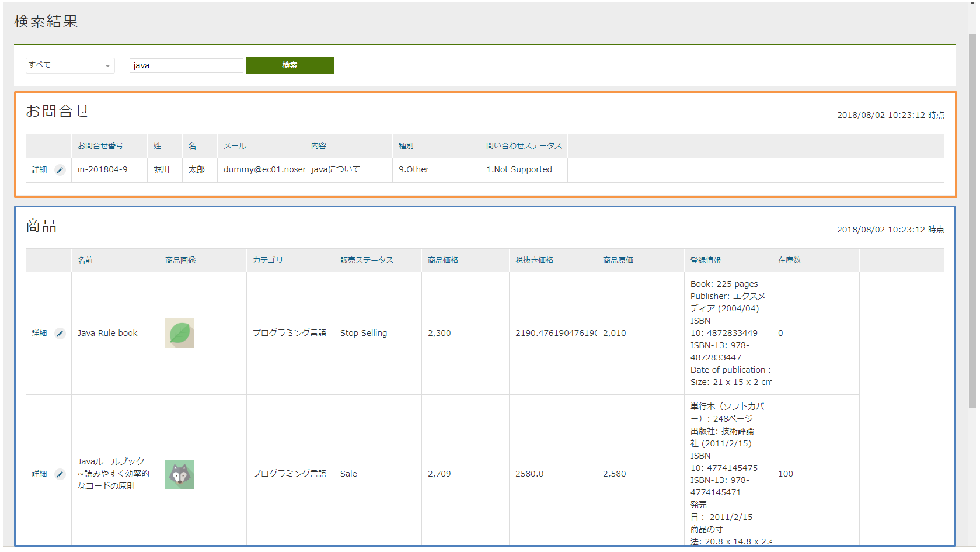980x552 pixels.
Task: Click the edit pencil icon for Javaルールブック row
Action: coord(60,474)
